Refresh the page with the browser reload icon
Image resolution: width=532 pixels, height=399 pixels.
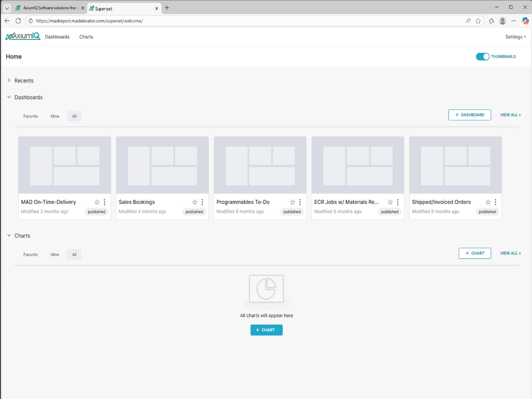point(18,21)
